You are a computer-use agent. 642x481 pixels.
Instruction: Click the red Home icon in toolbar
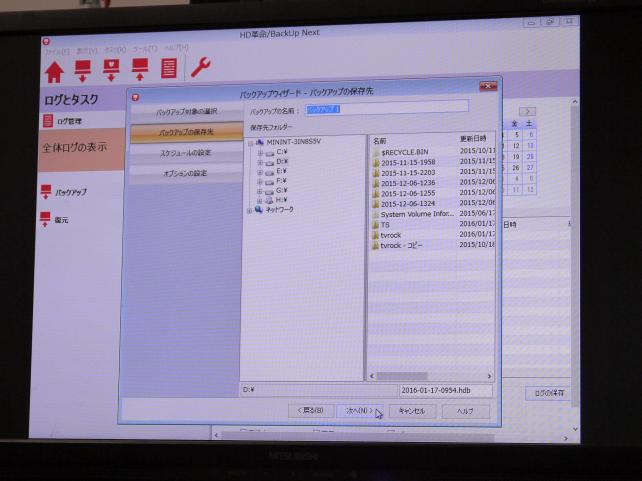(54, 72)
